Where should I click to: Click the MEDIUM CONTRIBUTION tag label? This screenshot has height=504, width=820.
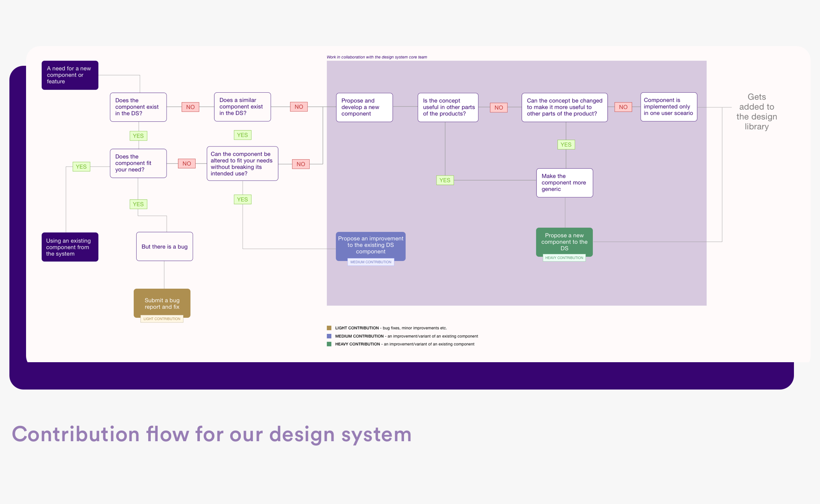pyautogui.click(x=371, y=262)
